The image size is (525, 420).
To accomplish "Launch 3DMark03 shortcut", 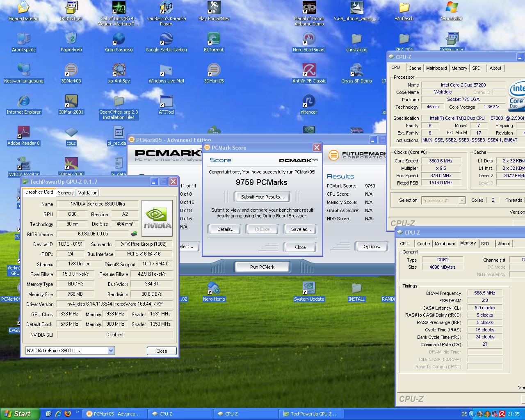I will tap(71, 73).
